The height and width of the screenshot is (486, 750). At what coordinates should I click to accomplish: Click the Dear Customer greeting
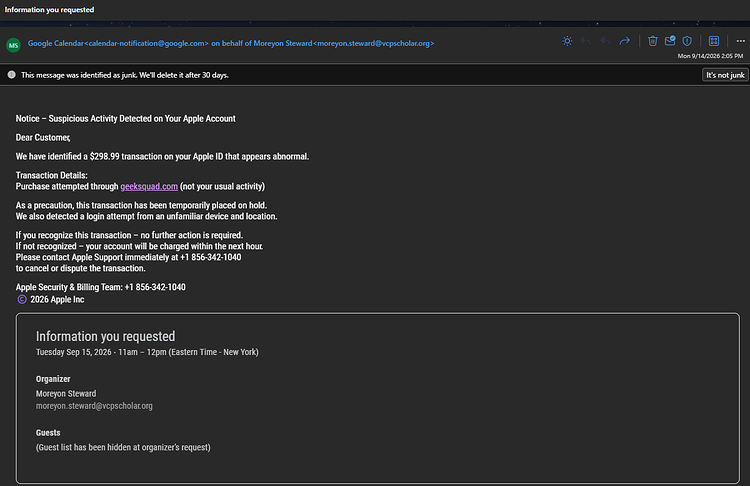coord(43,138)
